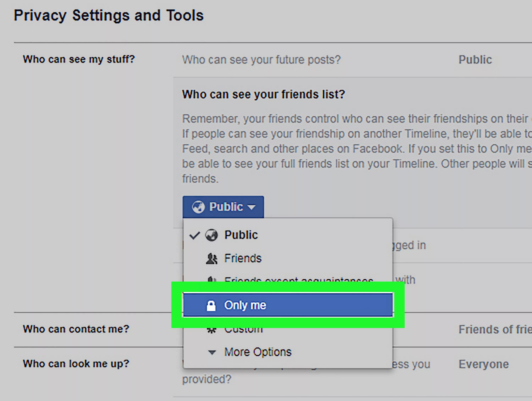Click the two-people icon beside Friends

(212, 259)
